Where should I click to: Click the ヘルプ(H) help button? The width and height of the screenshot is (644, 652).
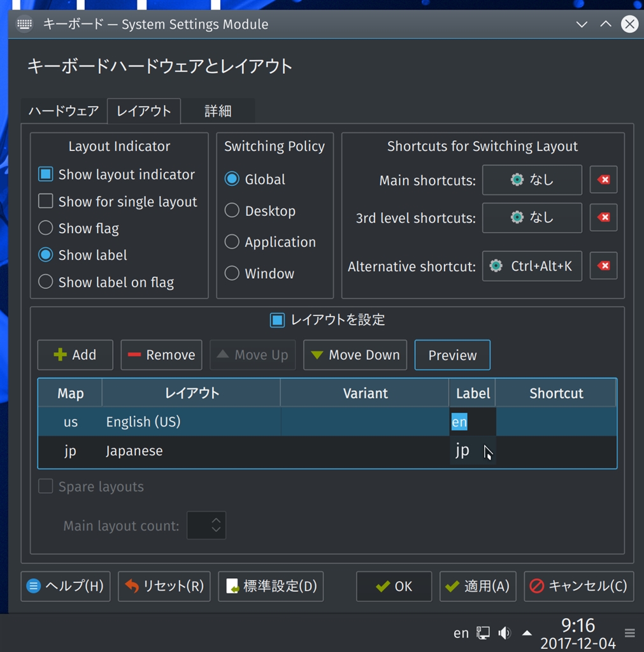66,586
